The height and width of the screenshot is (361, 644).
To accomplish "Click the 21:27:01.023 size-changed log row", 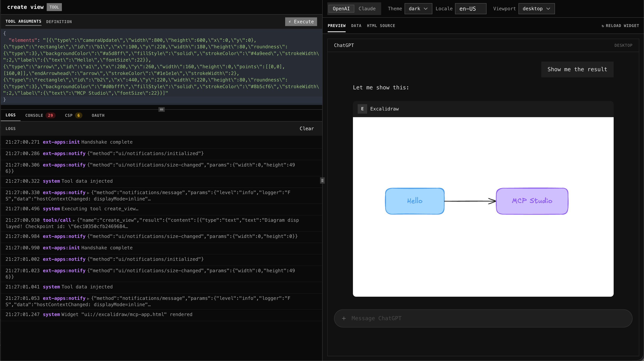I will click(x=161, y=274).
